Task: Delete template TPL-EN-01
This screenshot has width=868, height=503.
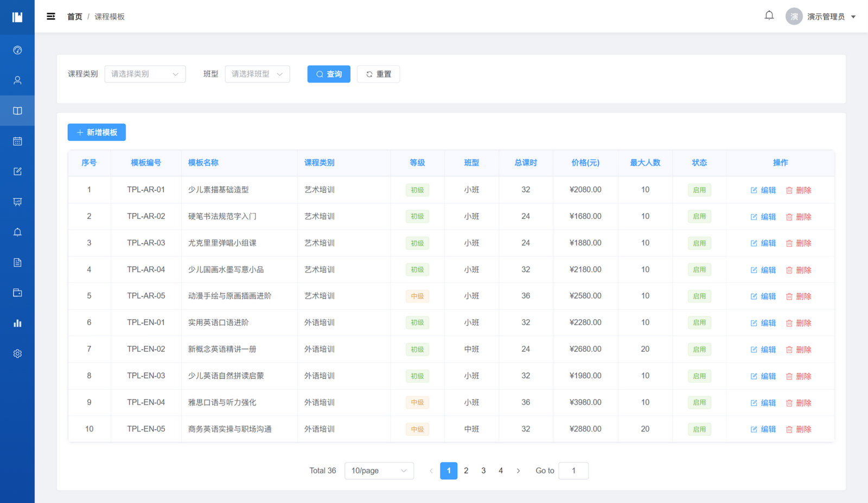Action: coord(799,323)
